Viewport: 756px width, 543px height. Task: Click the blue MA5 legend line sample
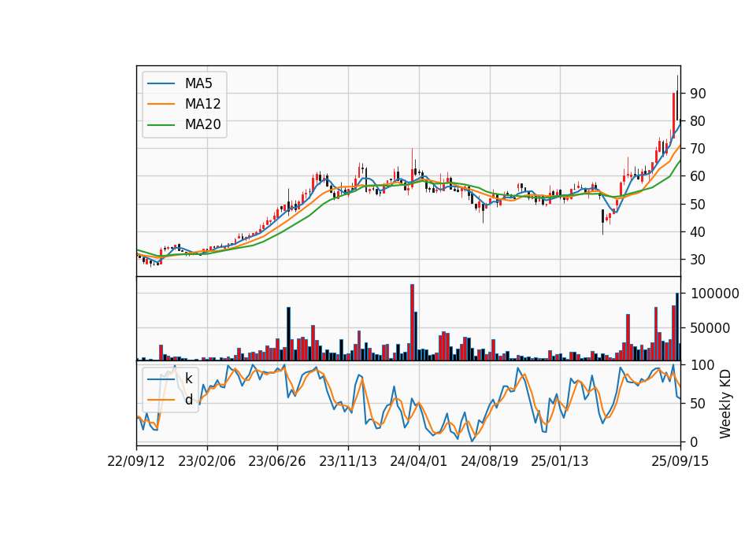pos(161,83)
